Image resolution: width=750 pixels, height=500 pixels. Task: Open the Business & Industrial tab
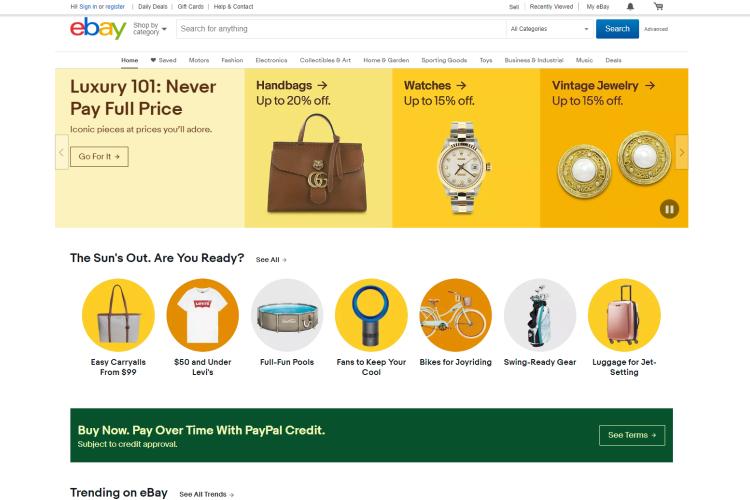pos(534,60)
